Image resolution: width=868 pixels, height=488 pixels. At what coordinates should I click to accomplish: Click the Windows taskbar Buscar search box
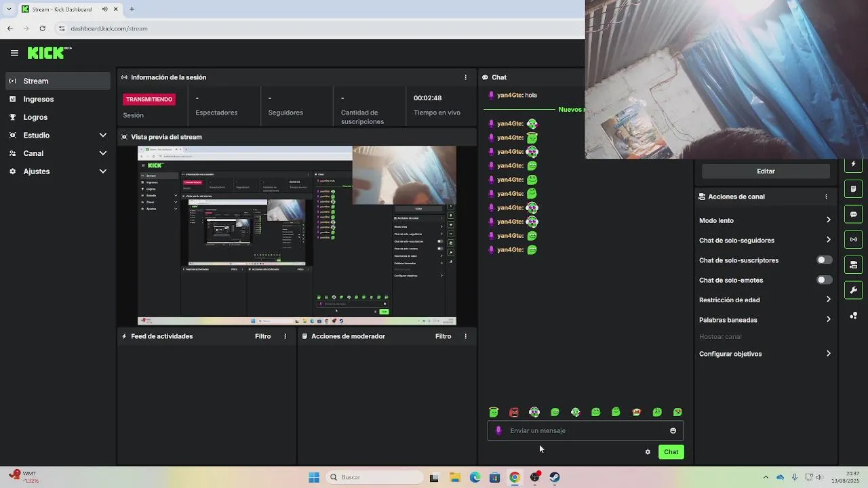[x=375, y=477]
